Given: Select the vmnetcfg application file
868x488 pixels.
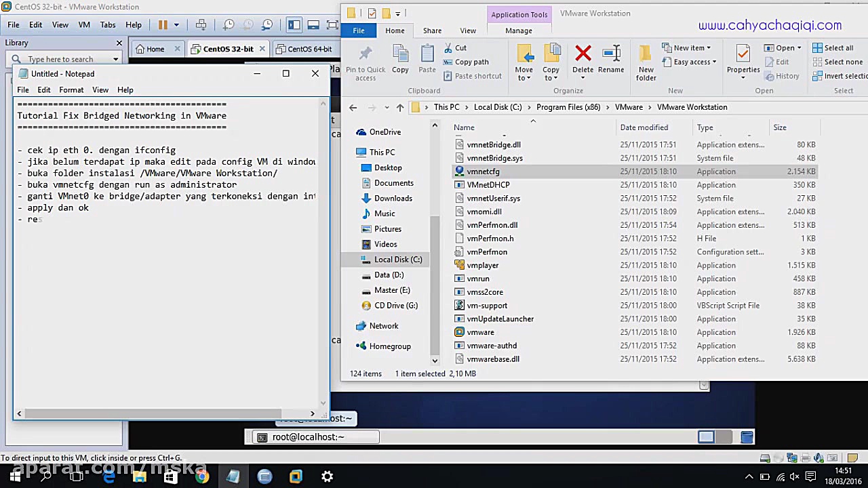Looking at the screenshot, I should pyautogui.click(x=483, y=171).
